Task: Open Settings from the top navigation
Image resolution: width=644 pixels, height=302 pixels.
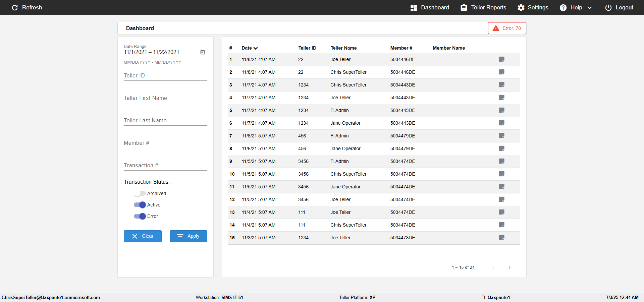Action: 533,7
